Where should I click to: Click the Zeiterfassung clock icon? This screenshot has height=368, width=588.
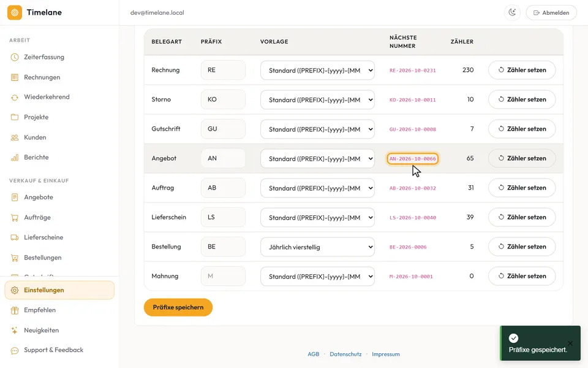tap(15, 57)
